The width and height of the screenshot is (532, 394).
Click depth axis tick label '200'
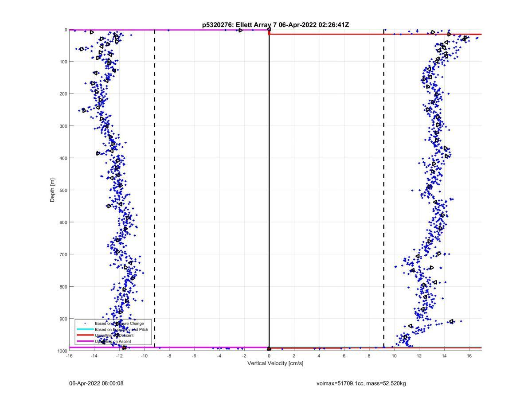[63, 94]
